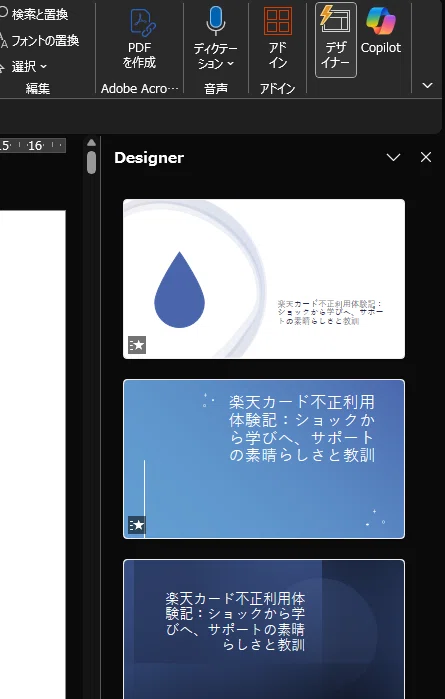Click the Adobe Acrobat group label
The height and width of the screenshot is (699, 445).
(140, 89)
